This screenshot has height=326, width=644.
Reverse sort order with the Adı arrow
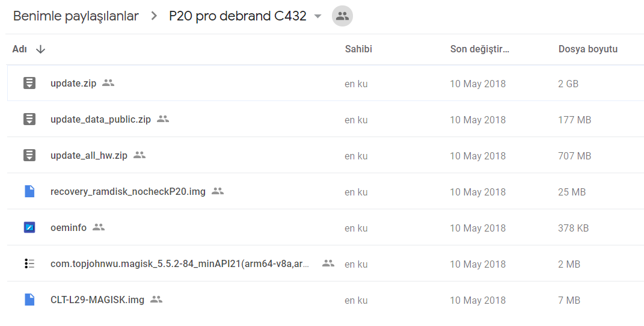point(40,49)
